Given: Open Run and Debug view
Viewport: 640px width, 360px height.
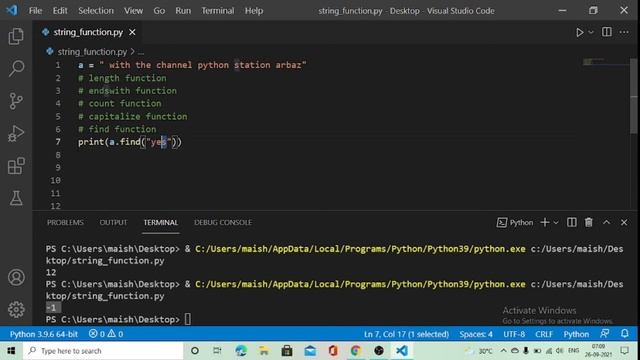Looking at the screenshot, I should pos(16,133).
